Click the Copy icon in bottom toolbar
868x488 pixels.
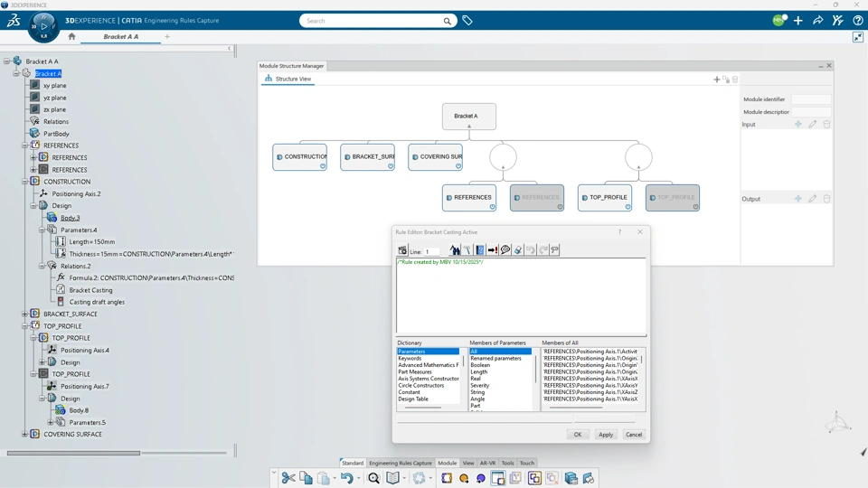[306, 478]
